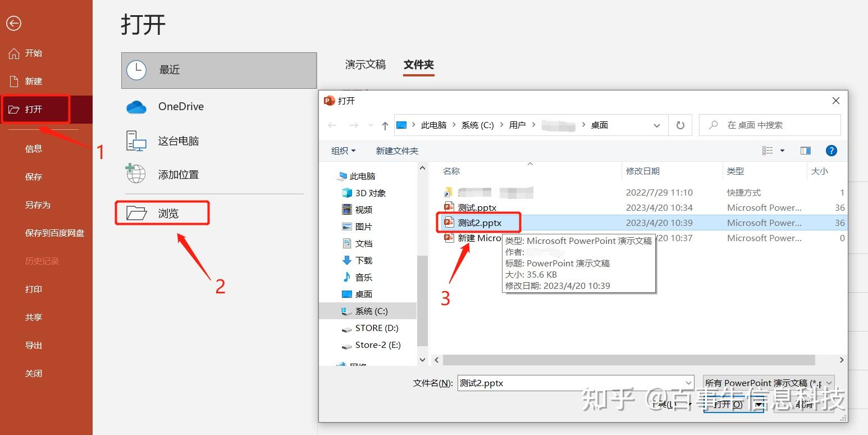Click the 取消 (Cancel) button
Viewport: 868px width, 435px height.
[804, 404]
